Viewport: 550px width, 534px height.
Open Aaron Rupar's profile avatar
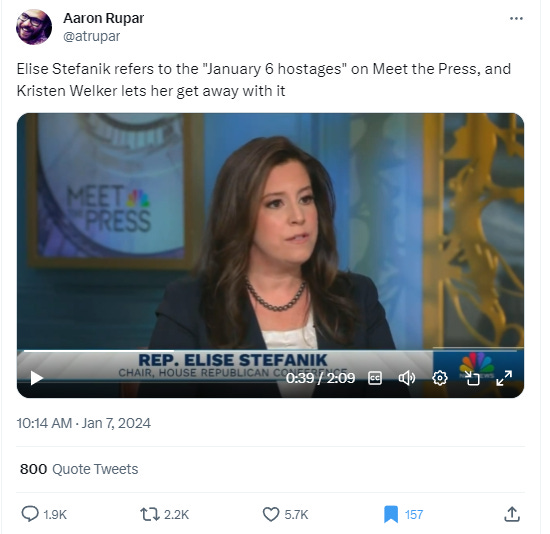coord(34,27)
